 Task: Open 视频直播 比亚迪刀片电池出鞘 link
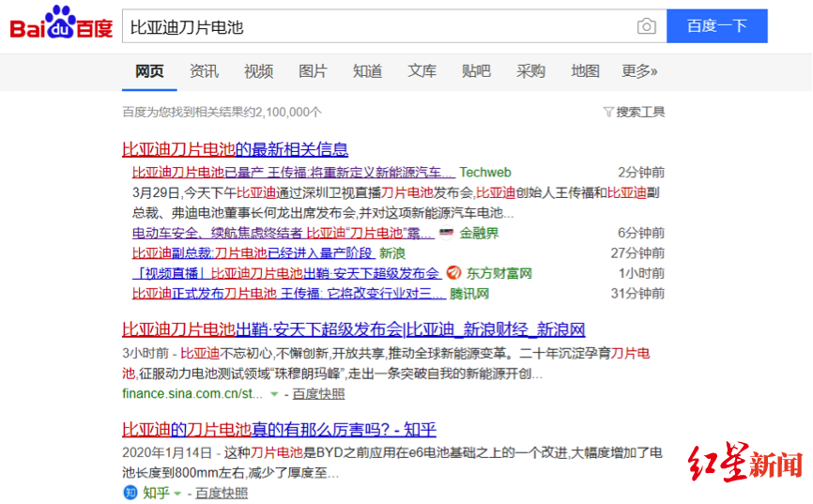coord(286,273)
